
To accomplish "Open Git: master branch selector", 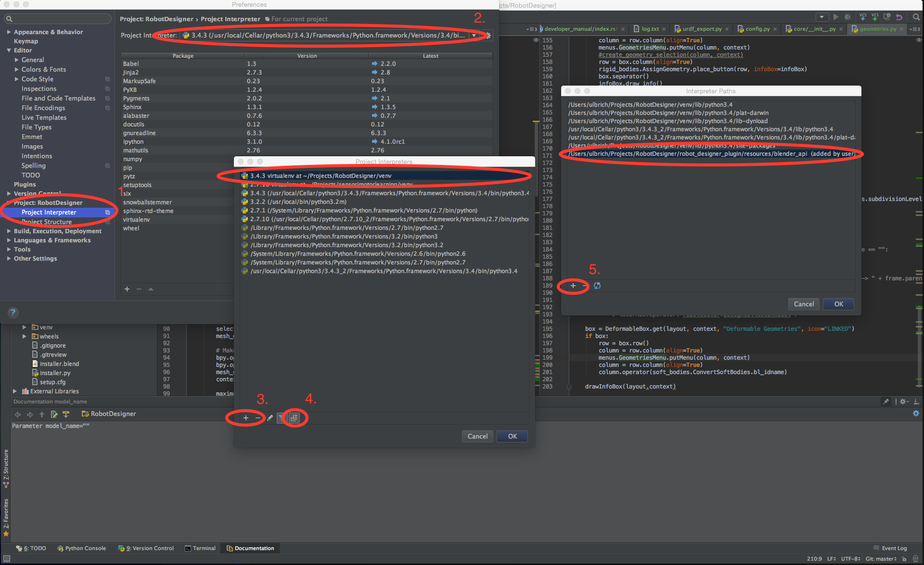I will coord(881,559).
